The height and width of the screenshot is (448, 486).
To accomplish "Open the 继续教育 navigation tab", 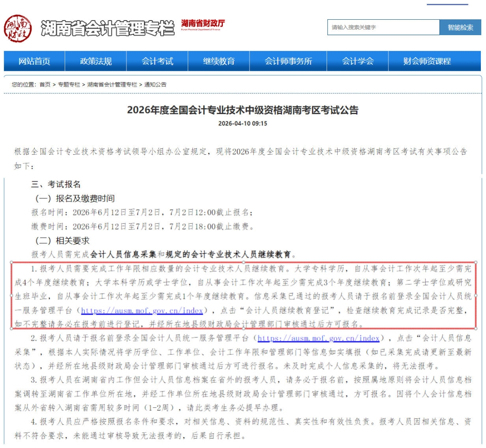I will (219, 61).
